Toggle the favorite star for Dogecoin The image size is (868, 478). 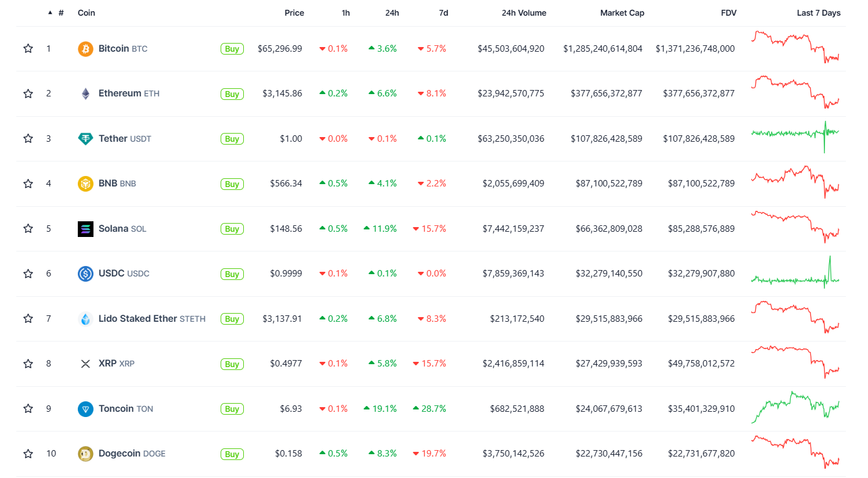(28, 454)
